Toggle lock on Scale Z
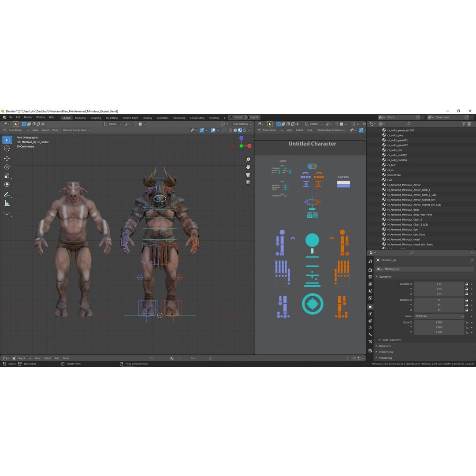This screenshot has width=476, height=476. [x=467, y=332]
